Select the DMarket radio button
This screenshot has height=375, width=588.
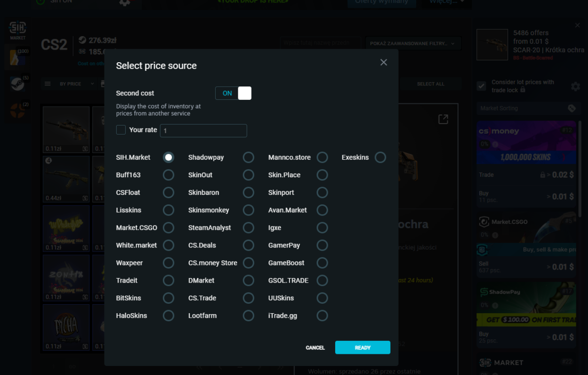[x=248, y=281]
